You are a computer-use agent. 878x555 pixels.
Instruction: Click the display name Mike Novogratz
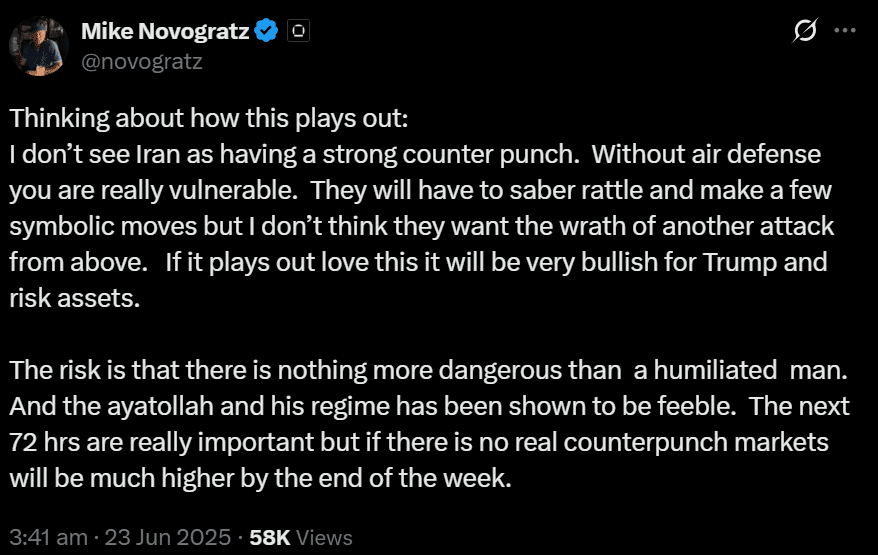[x=165, y=31]
